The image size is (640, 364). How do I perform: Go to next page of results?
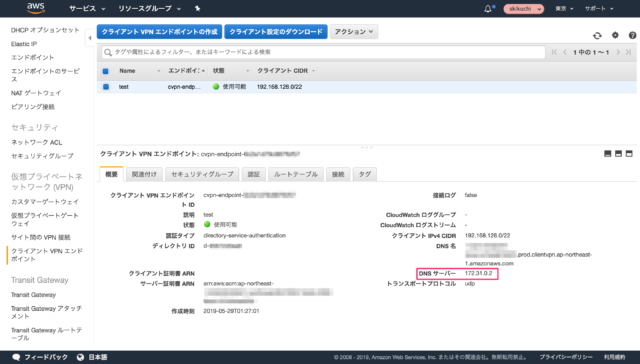pyautogui.click(x=618, y=52)
